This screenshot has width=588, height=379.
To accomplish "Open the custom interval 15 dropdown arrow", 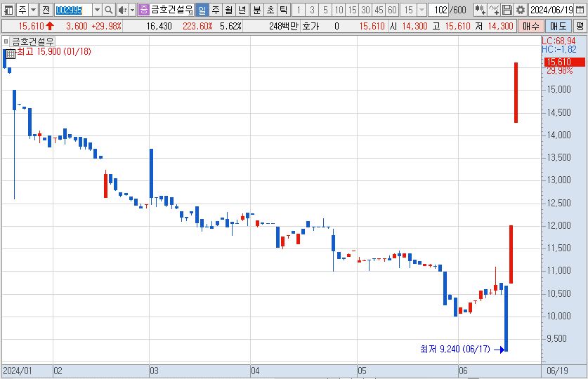I will click(x=422, y=10).
